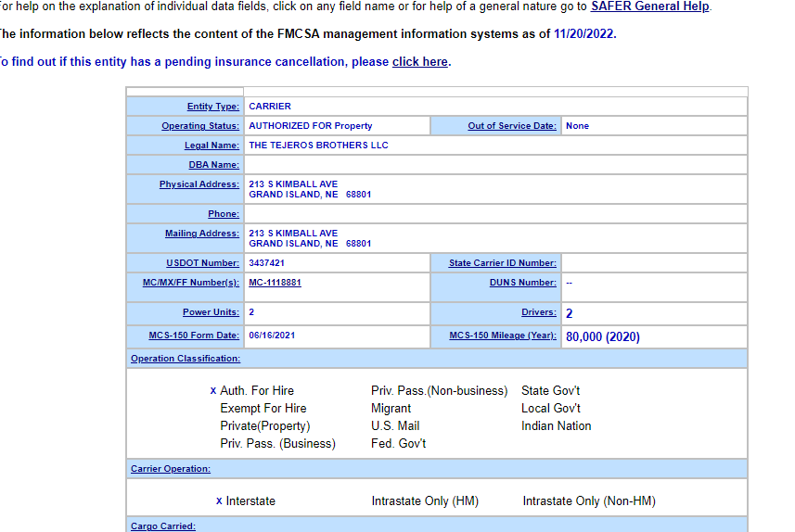Click the 'AUTHORIZED FOR Property' status value
This screenshot has width=795, height=532.
click(310, 126)
